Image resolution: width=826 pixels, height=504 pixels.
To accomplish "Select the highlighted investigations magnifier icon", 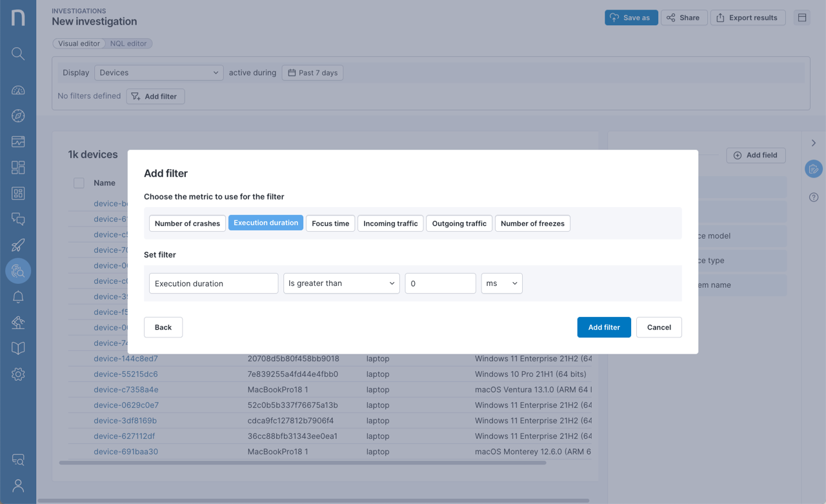I will click(18, 270).
